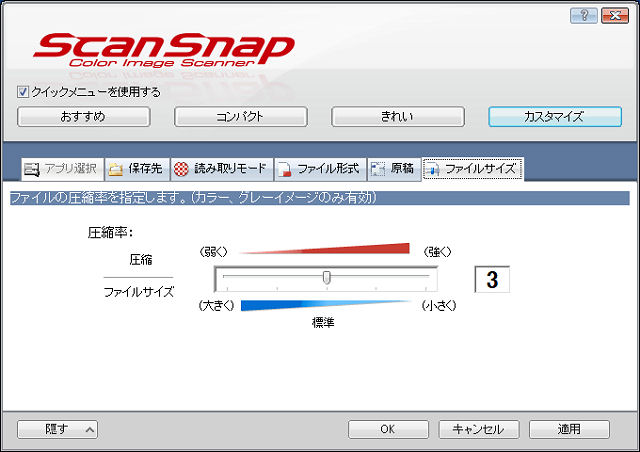Apply changes with the 適用 button
640x452 pixels.
pos(569,430)
